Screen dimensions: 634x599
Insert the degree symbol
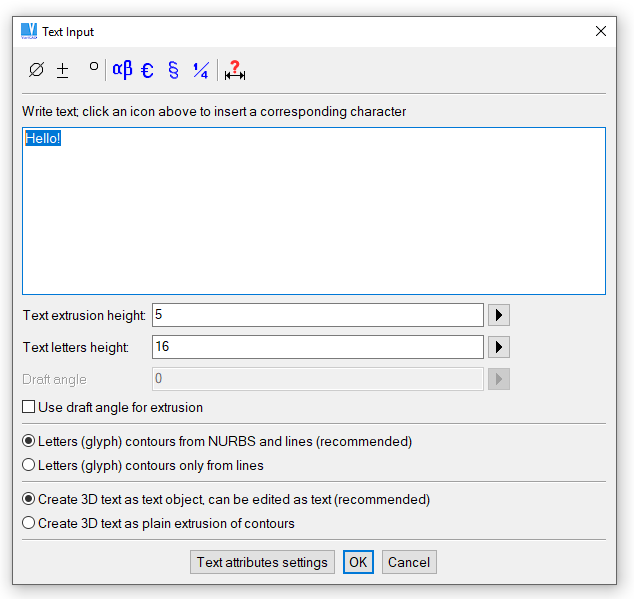tap(93, 68)
